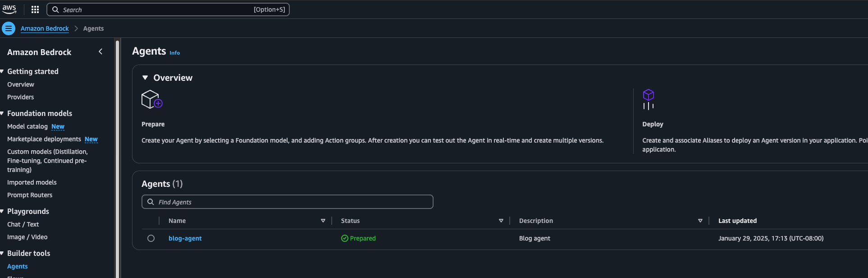This screenshot has width=868, height=278.
Task: Open the blog-agent link
Action: [x=185, y=238]
